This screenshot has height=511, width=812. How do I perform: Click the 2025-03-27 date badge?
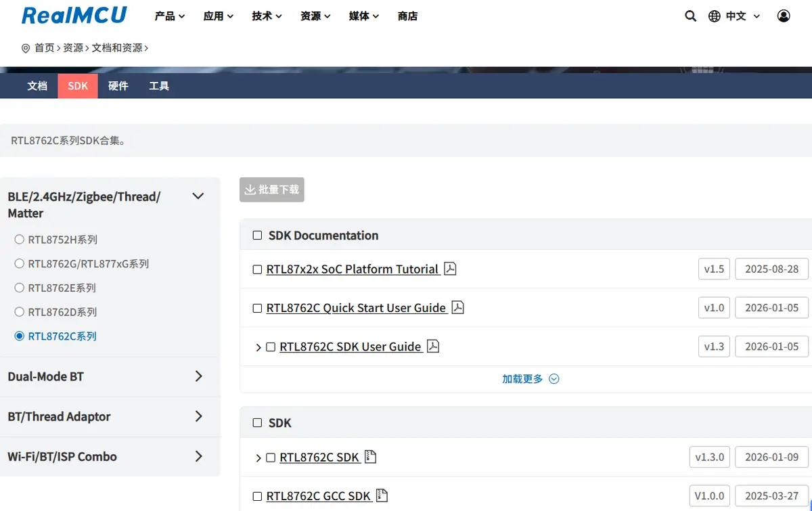772,495
